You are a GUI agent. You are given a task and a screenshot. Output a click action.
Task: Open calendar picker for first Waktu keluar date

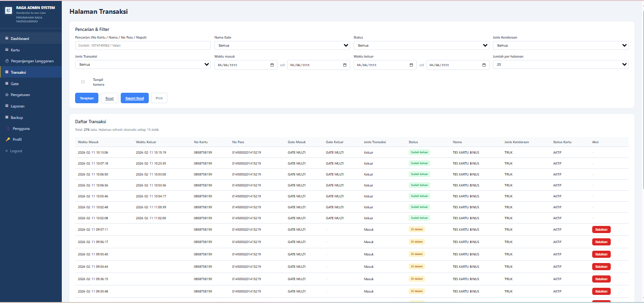coord(411,65)
